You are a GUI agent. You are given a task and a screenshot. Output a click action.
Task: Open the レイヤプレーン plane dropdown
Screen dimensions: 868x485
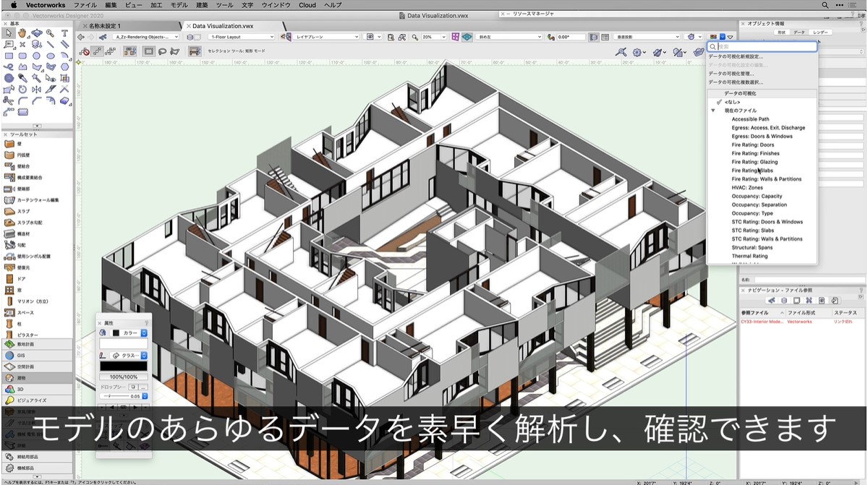click(326, 37)
